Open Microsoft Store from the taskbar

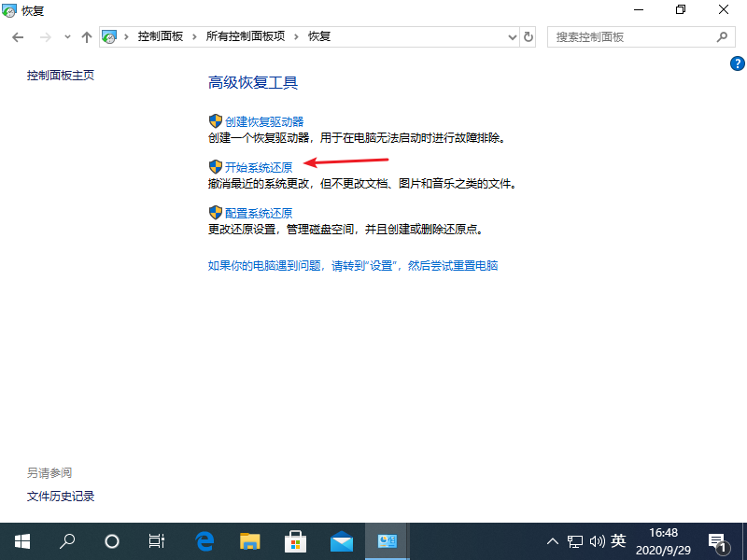tap(295, 541)
